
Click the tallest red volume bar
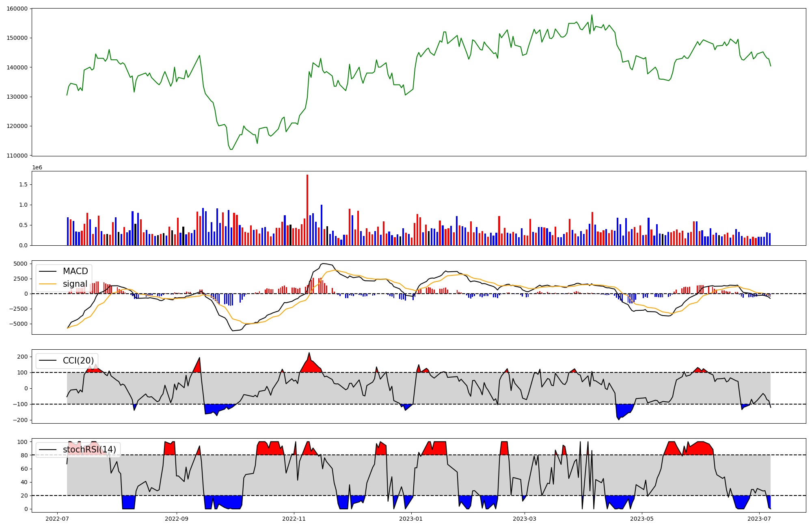click(x=307, y=209)
